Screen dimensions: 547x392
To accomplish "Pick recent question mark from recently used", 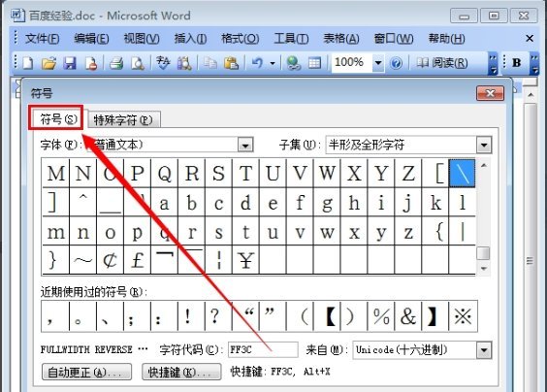I will [x=219, y=316].
